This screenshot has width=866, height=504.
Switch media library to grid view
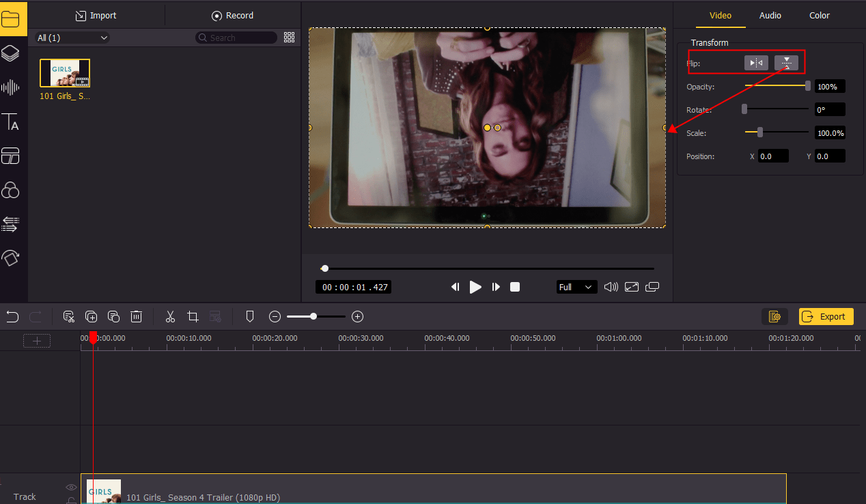click(289, 38)
